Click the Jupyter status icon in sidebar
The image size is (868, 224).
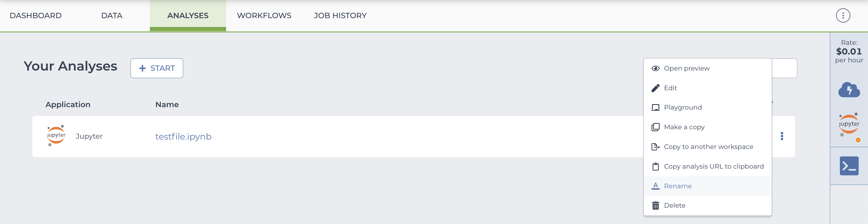coord(849,127)
